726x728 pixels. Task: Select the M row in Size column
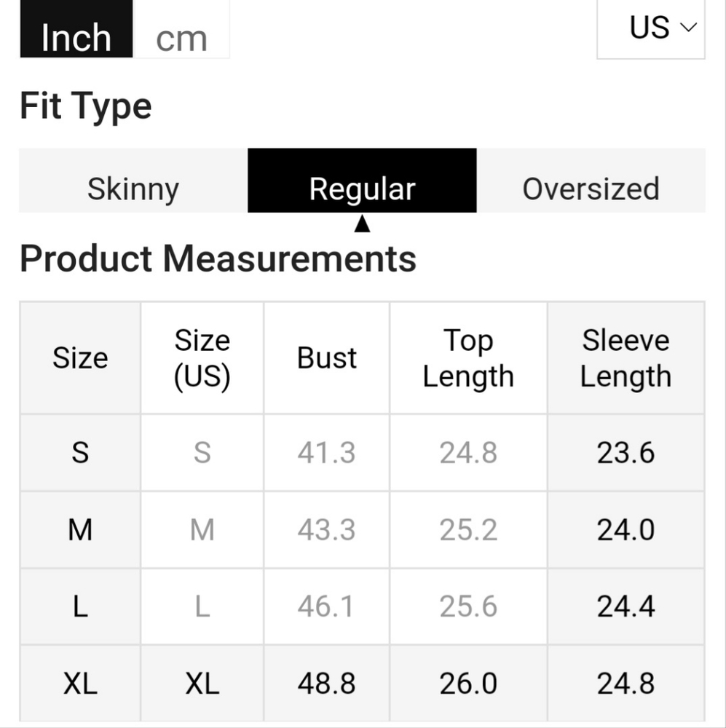tap(80, 530)
